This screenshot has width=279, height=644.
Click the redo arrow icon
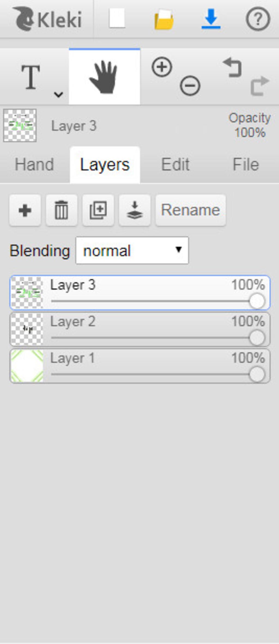[x=260, y=86]
